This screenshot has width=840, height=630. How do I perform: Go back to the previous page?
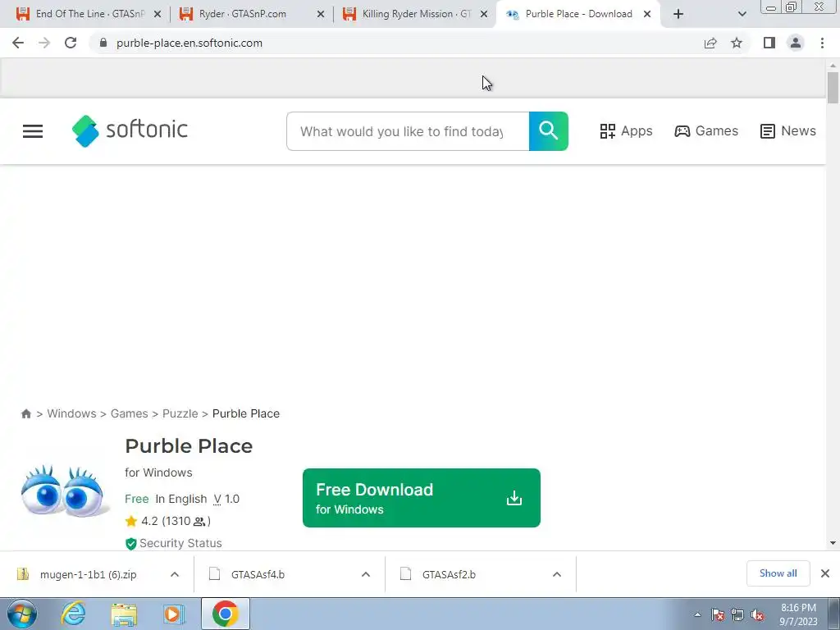(x=18, y=43)
